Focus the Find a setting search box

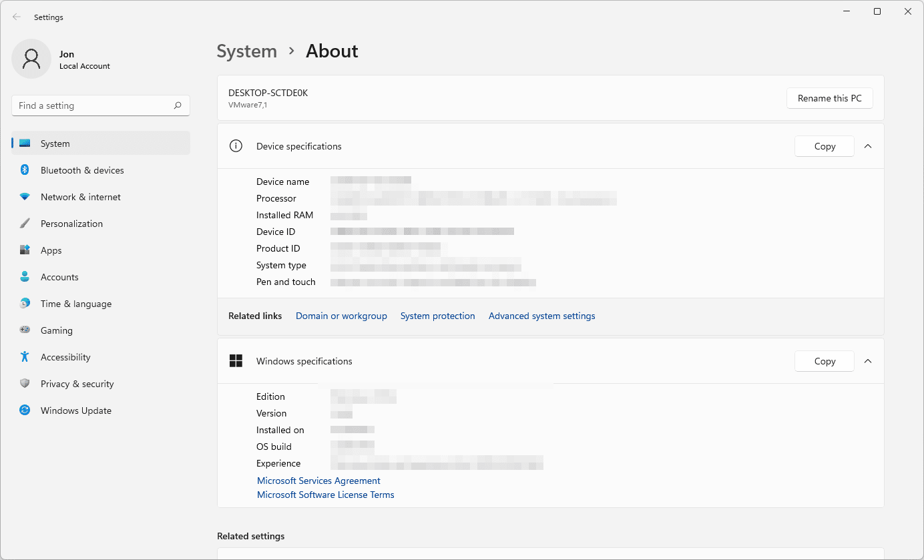[101, 105]
